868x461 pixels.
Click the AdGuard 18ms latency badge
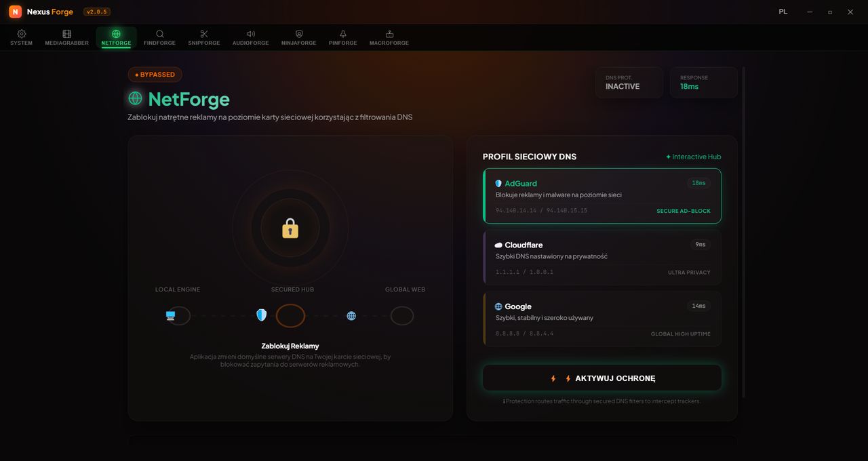(698, 183)
